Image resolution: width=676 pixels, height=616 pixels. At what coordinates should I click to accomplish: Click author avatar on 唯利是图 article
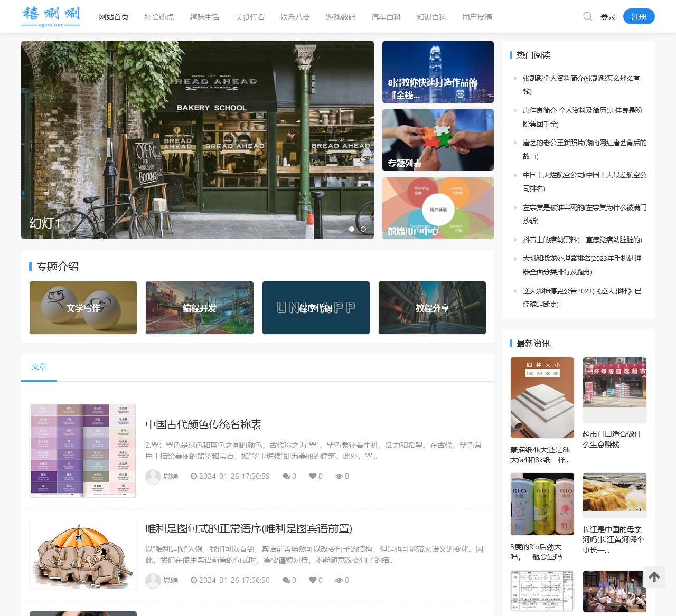[153, 580]
